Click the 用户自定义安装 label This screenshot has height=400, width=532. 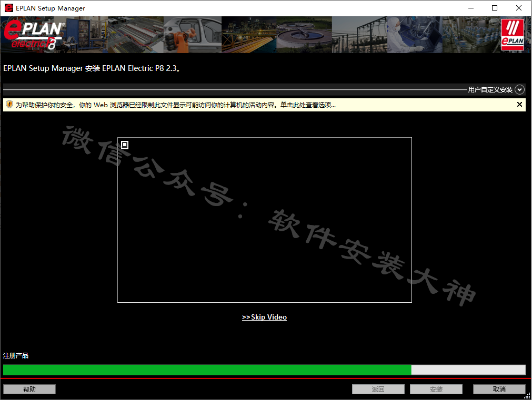pos(490,90)
